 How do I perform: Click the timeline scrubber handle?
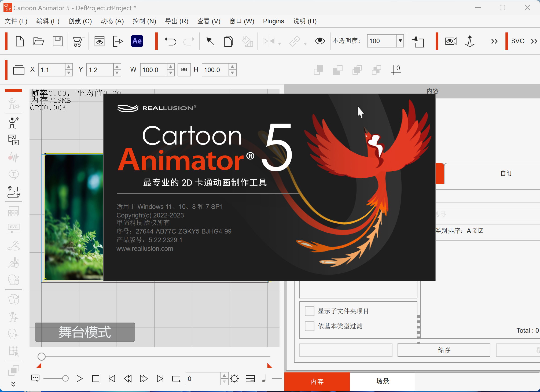[41, 357]
